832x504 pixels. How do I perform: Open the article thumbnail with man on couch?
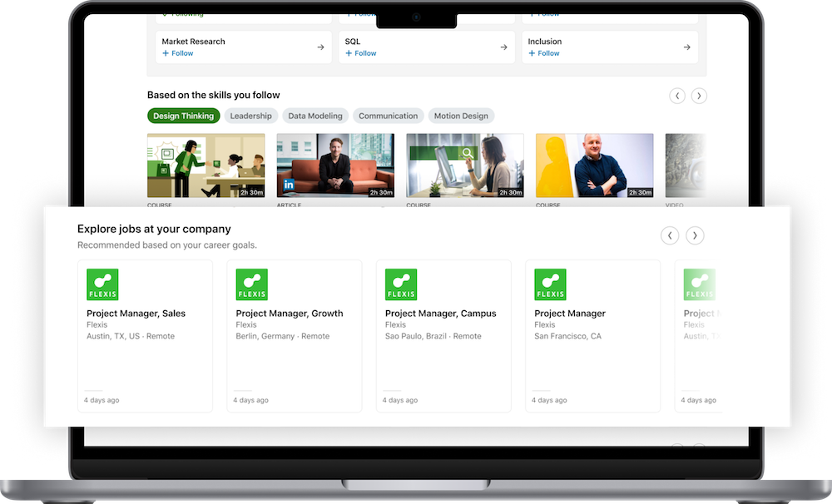click(335, 166)
